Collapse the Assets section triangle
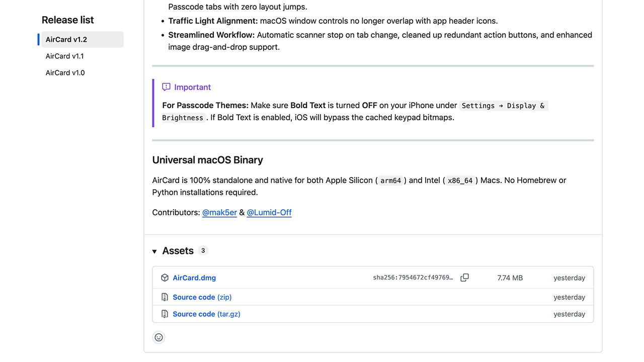The width and height of the screenshot is (644, 362). coord(154,251)
